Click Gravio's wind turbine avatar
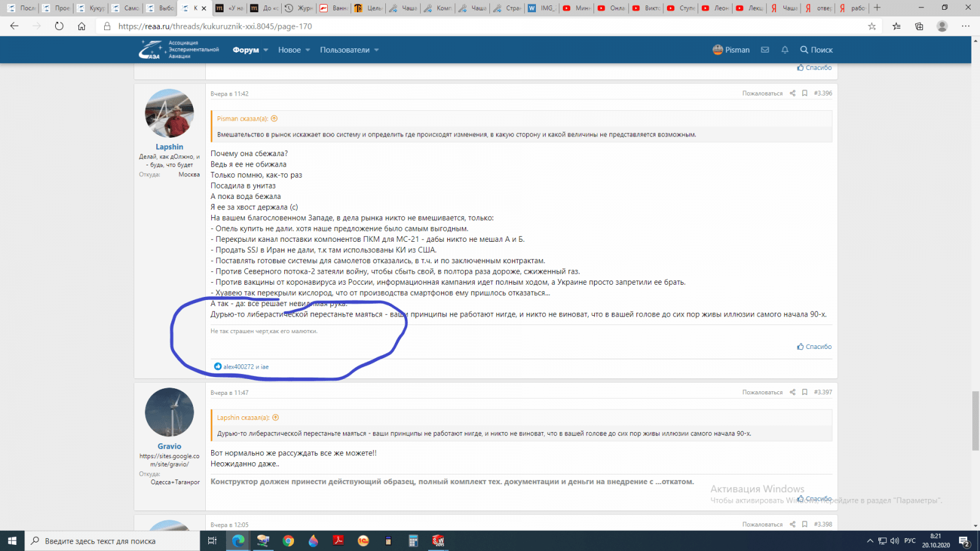This screenshot has height=551, width=980. click(x=169, y=412)
